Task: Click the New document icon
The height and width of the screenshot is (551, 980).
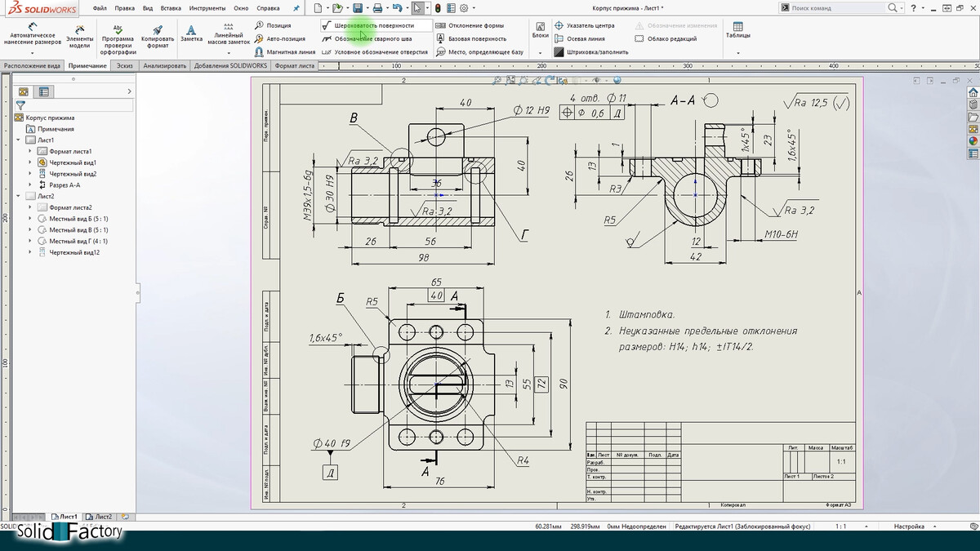Action: [318, 7]
